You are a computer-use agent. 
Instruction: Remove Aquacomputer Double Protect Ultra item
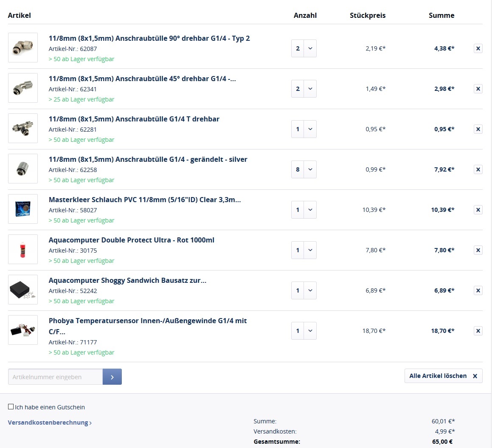coord(478,250)
